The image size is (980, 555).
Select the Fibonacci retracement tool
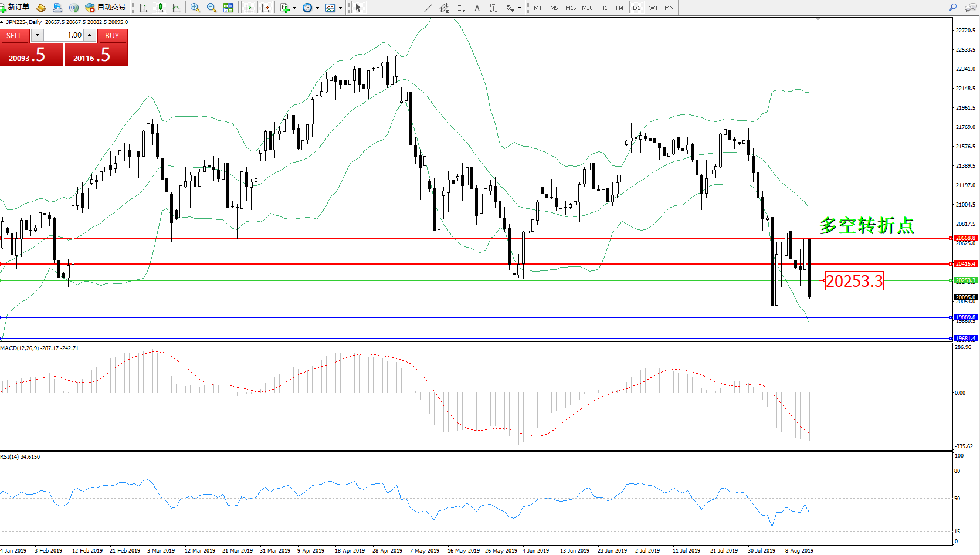tap(460, 8)
